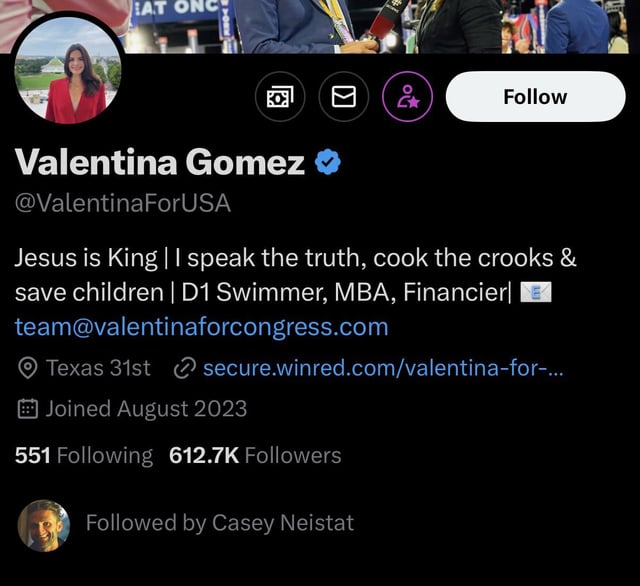Viewport: 640px width, 586px height.
Task: Click the location pin icon
Action: pyautogui.click(x=28, y=368)
